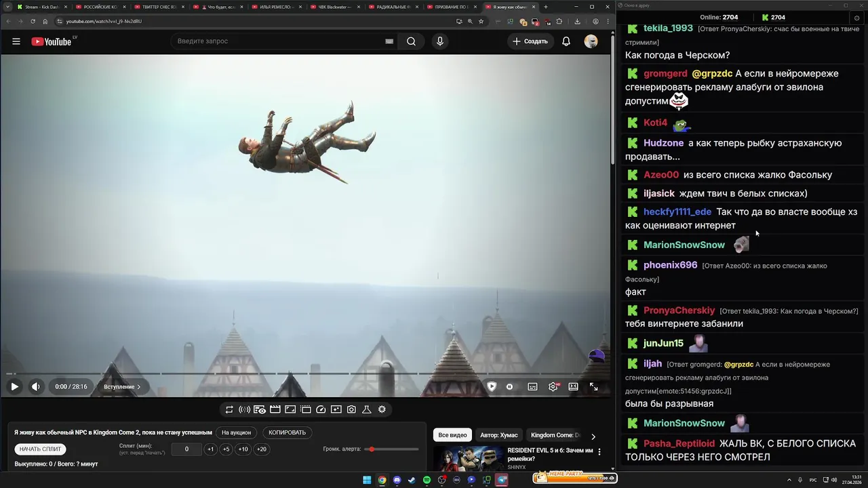868x488 pixels.
Task: Click the popup window icon in extension toolbar
Action: (306, 409)
